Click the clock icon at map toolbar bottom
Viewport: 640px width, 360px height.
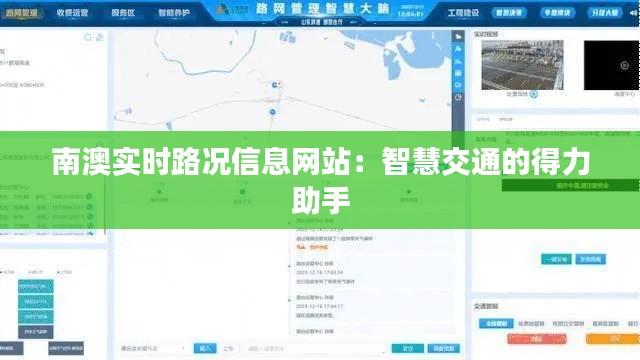coord(458,97)
